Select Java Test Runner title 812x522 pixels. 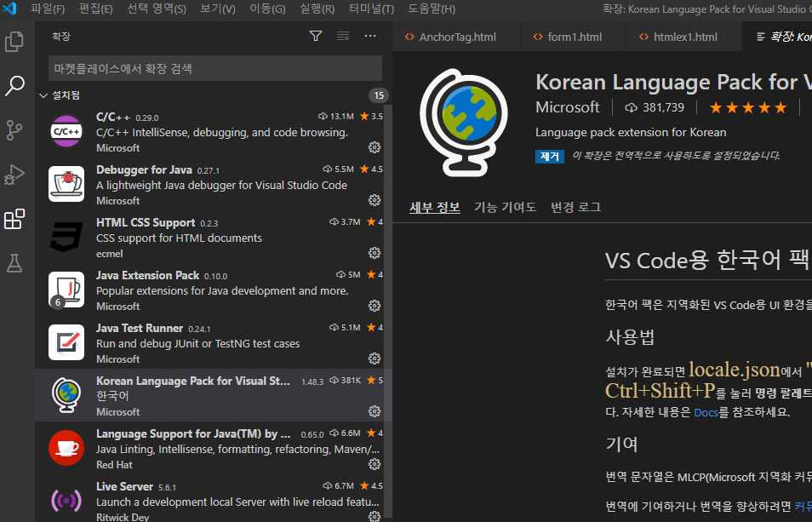click(x=140, y=329)
